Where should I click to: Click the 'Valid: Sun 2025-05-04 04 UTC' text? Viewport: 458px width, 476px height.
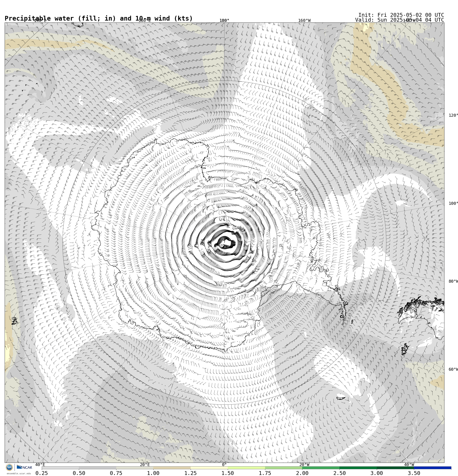click(399, 20)
